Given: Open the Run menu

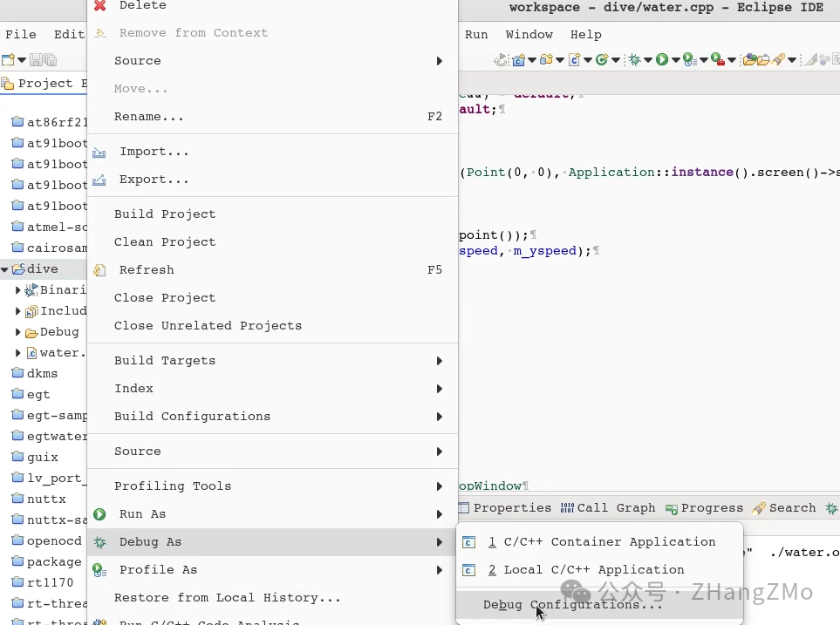Looking at the screenshot, I should click(476, 34).
